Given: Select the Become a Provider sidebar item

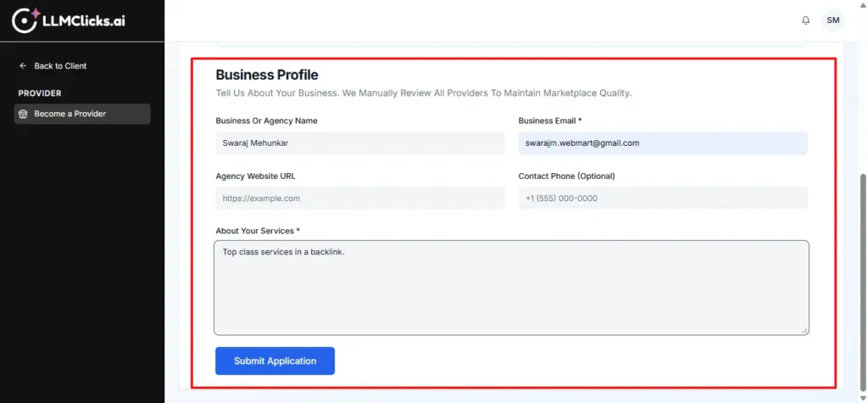Looking at the screenshot, I should coord(82,114).
